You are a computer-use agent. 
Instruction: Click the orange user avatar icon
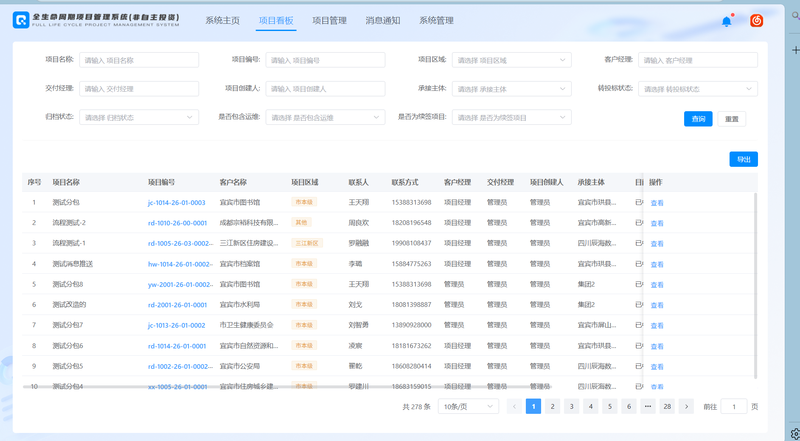click(757, 21)
